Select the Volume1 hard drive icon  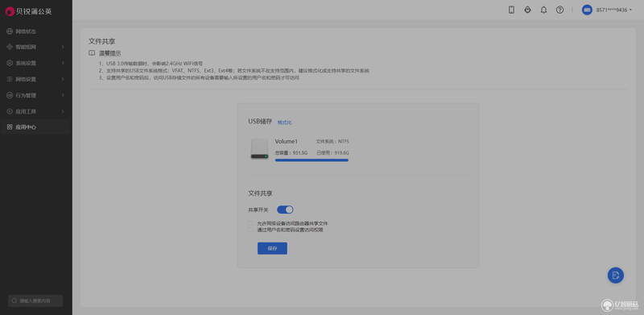259,149
